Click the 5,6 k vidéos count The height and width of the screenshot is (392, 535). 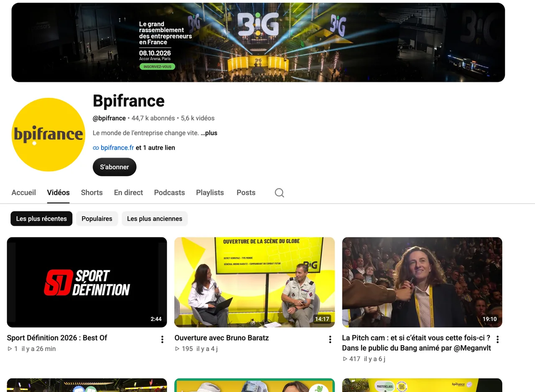tap(198, 118)
